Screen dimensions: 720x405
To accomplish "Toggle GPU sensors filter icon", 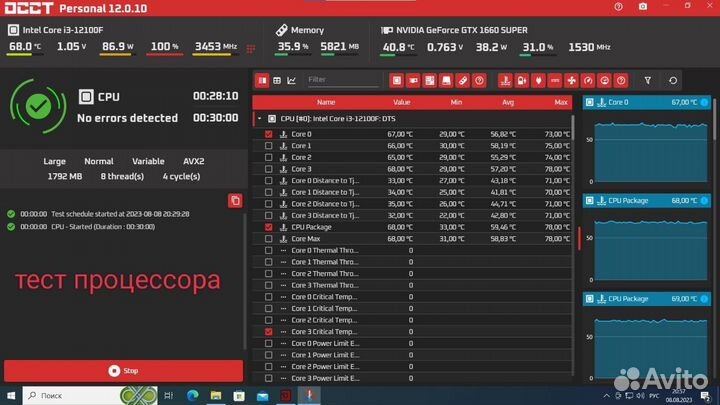I will tap(413, 80).
